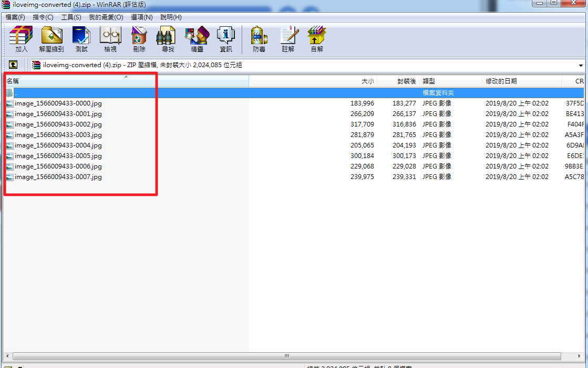Image resolution: width=588 pixels, height=368 pixels.
Task: Click the Virus Scan (防毒) toolbar icon
Action: coord(259,39)
